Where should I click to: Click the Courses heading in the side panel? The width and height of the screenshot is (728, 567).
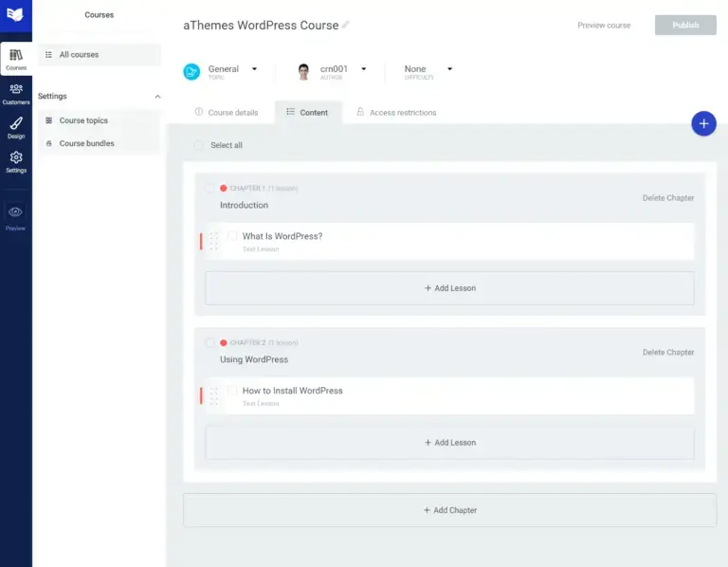coord(99,15)
